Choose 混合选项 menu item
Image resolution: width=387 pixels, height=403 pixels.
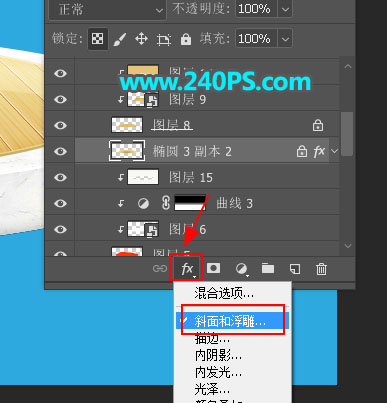tap(232, 293)
